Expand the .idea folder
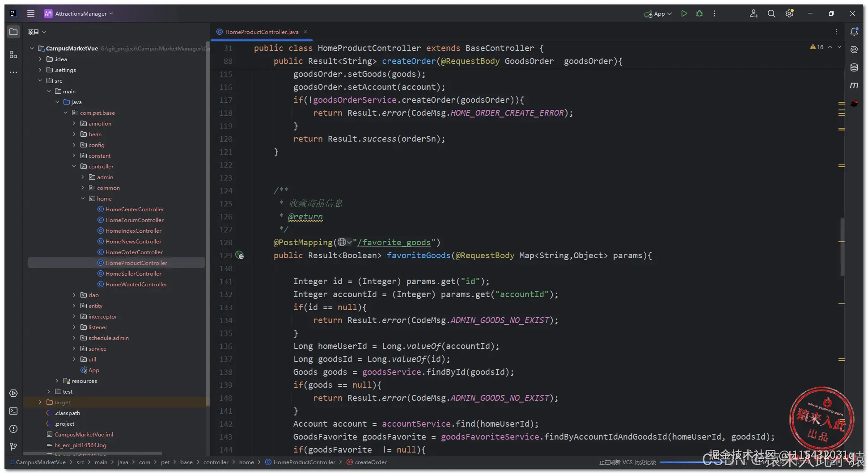This screenshot has width=868, height=474. [x=40, y=59]
